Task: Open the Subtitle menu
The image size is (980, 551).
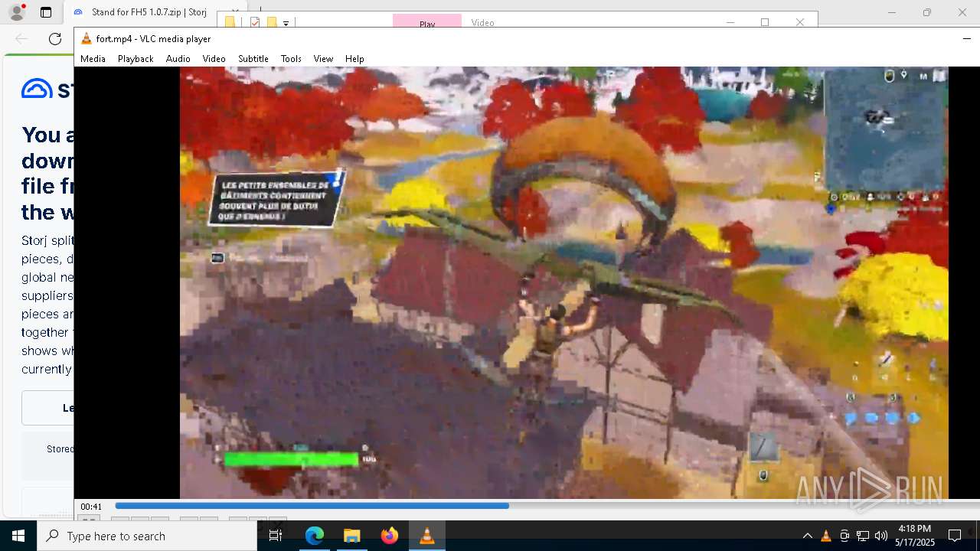Action: click(x=253, y=59)
